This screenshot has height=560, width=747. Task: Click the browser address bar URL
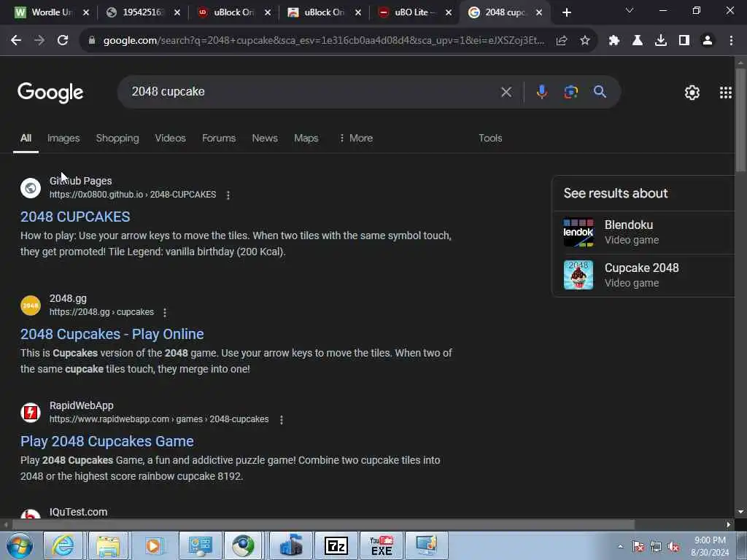click(323, 41)
